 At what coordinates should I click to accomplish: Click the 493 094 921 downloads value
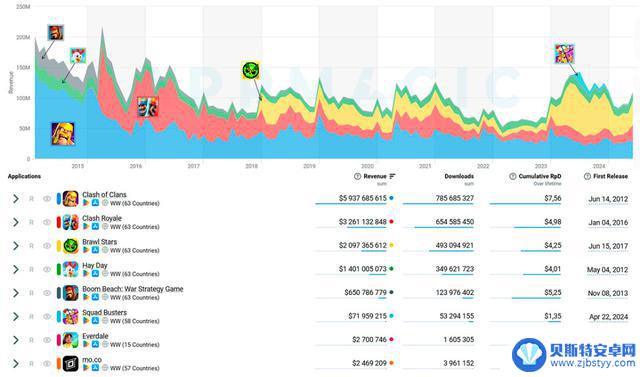tap(455, 246)
